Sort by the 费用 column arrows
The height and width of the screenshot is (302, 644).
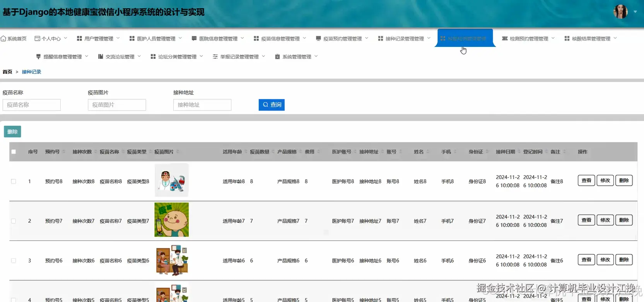tap(318, 152)
